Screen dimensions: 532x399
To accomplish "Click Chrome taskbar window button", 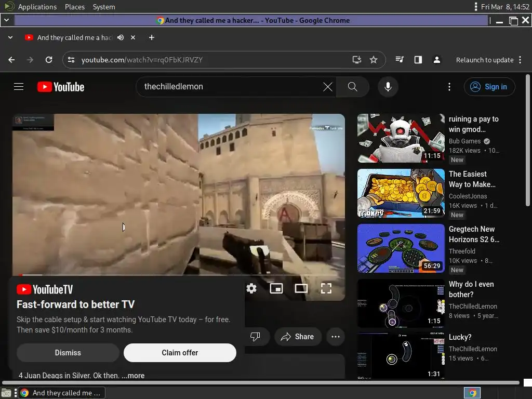I will coord(61,393).
